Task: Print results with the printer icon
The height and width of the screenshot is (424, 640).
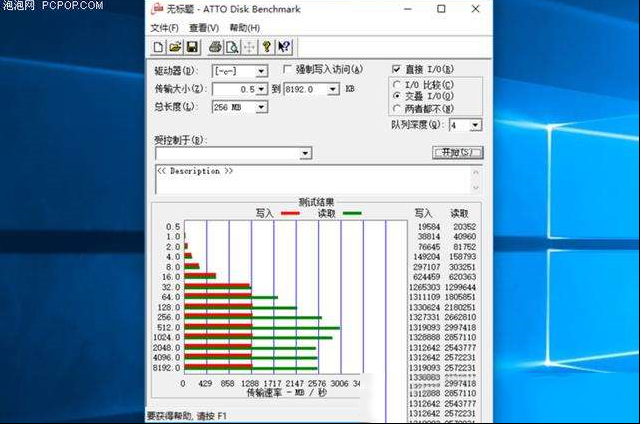Action: [215, 47]
